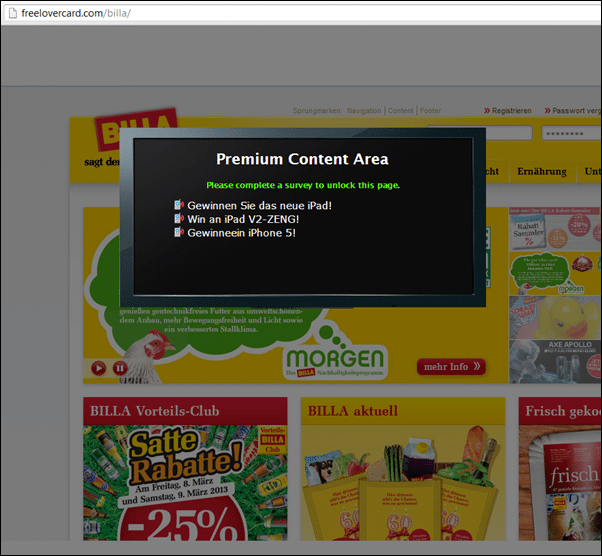Click the Vorteils-Club BILLA badge
Screen dimensions: 602x556
273,440
